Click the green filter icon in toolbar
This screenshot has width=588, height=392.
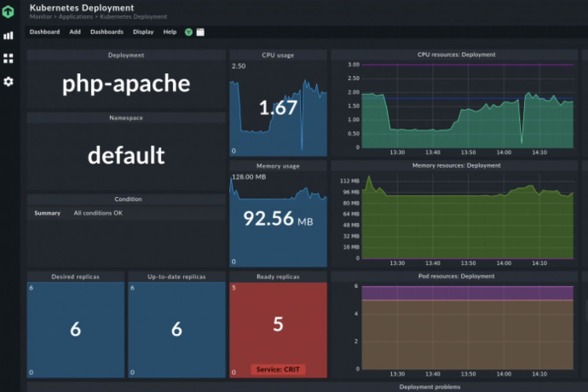tap(188, 32)
